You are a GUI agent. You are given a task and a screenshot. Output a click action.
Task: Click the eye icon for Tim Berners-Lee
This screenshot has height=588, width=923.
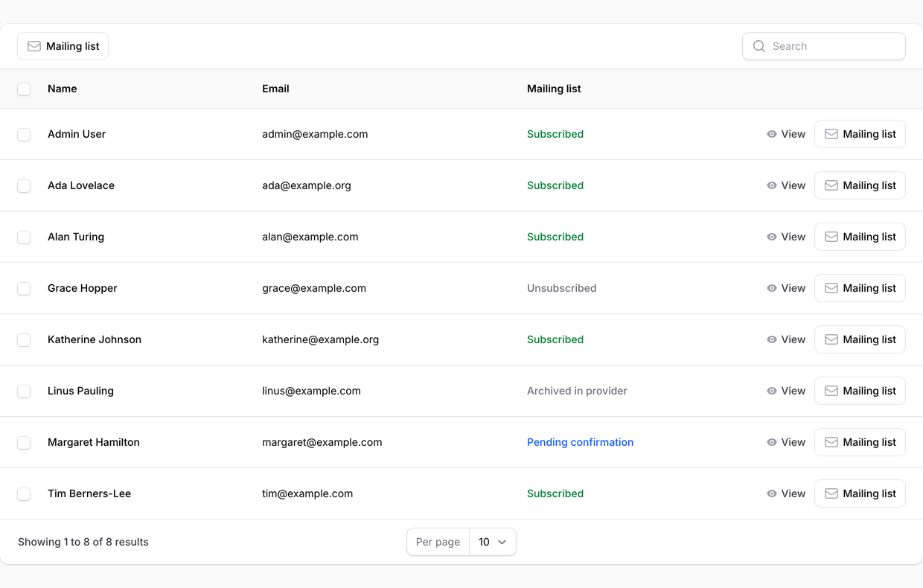772,493
